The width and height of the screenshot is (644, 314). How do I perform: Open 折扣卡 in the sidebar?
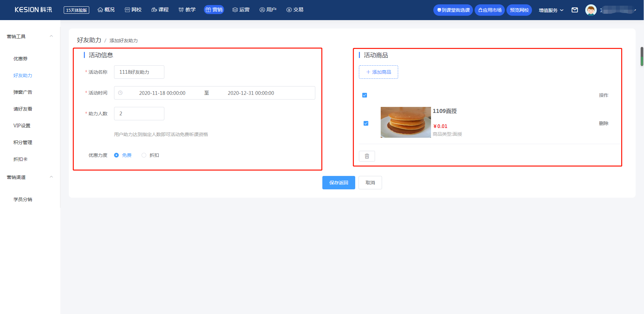click(20, 159)
